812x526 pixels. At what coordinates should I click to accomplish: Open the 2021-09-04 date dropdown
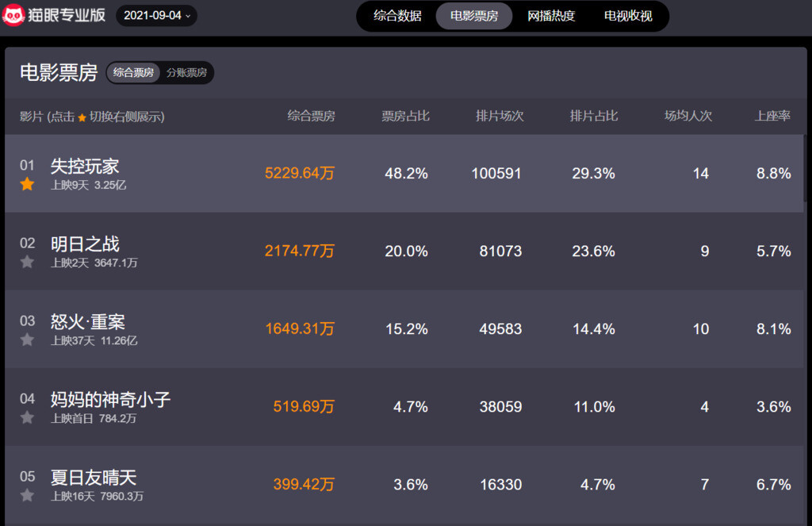pos(156,16)
